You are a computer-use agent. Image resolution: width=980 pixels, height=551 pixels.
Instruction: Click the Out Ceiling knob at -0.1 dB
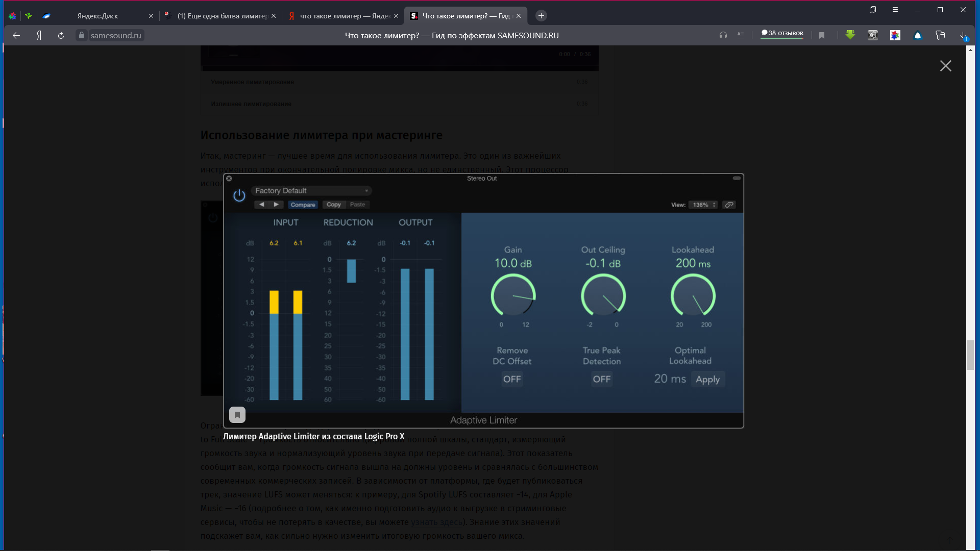pyautogui.click(x=603, y=295)
